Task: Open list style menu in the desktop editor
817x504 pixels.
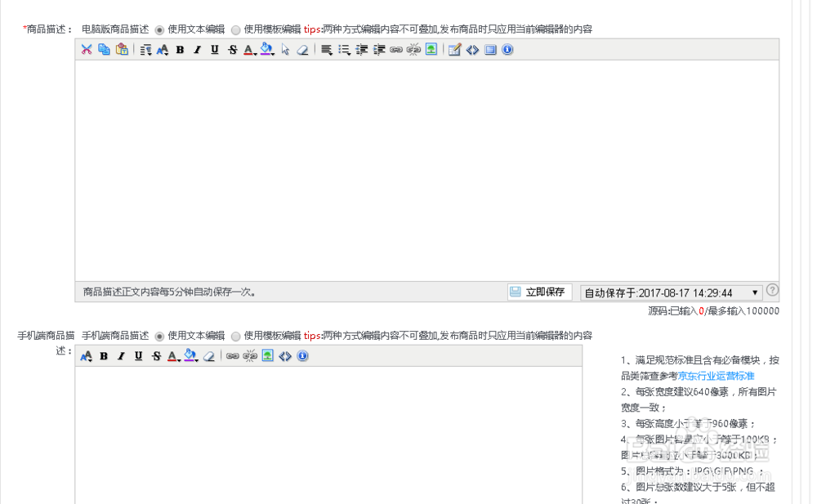Action: (x=344, y=50)
